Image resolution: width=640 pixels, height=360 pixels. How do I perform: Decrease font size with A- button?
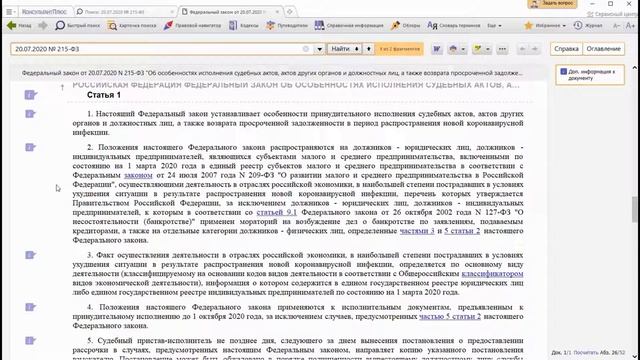pos(616,25)
